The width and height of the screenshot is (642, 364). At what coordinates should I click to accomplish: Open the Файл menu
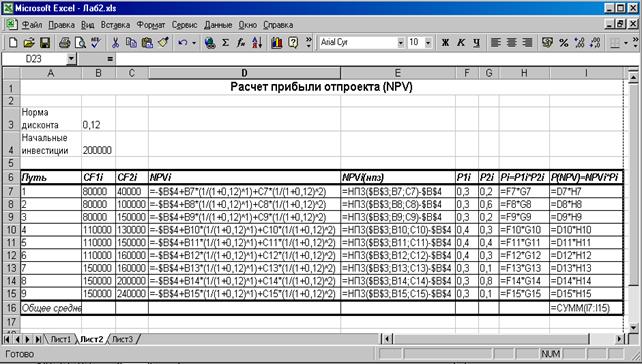click(32, 25)
